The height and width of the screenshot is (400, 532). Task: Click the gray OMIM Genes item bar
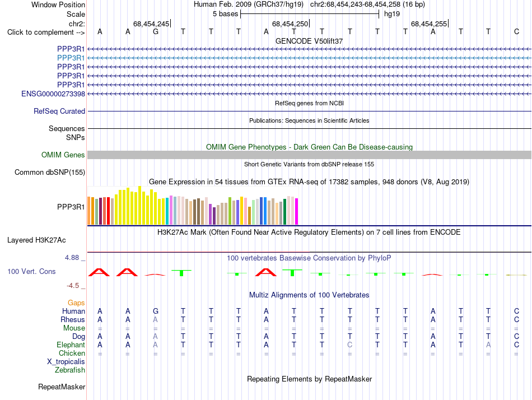click(309, 155)
